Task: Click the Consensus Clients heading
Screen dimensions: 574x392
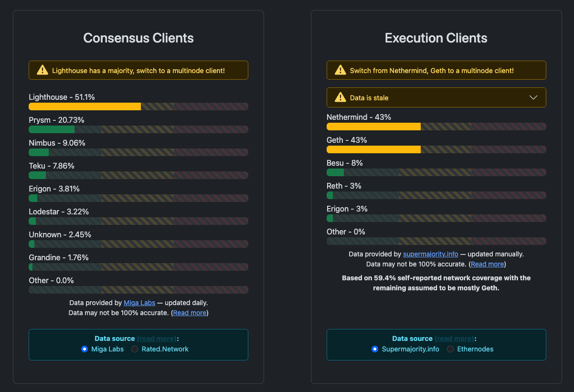Action: tap(138, 38)
